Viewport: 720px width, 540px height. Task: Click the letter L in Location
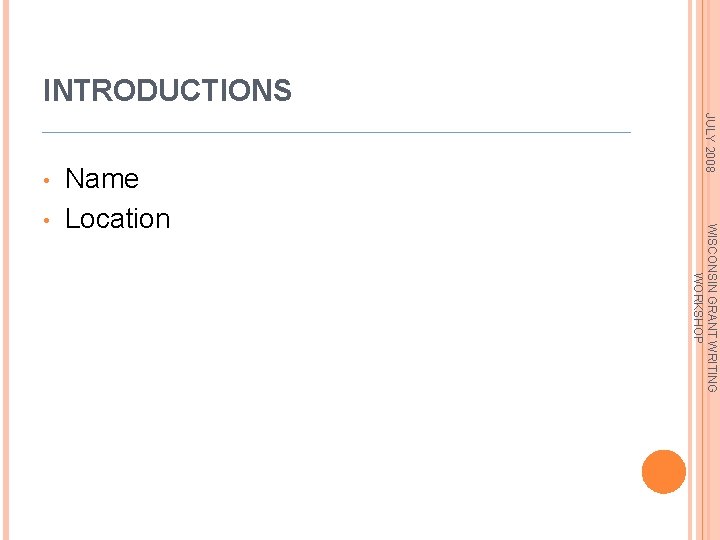(x=72, y=219)
